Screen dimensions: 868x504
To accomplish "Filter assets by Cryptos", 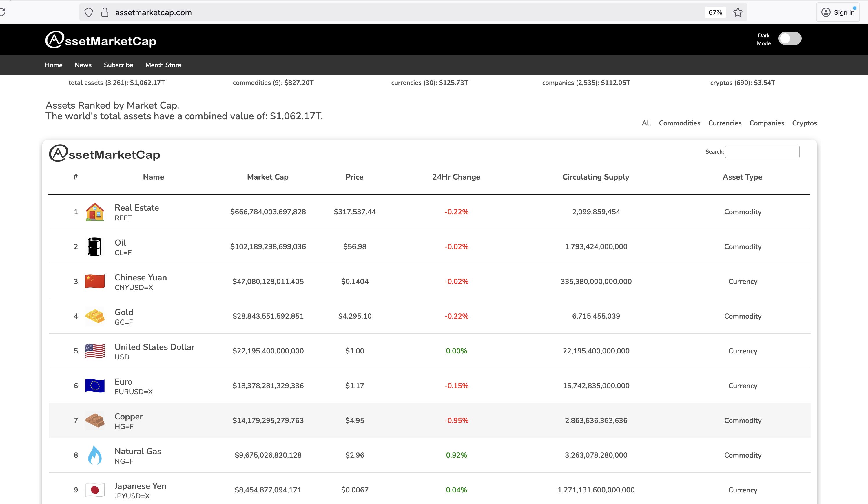I will click(x=804, y=123).
